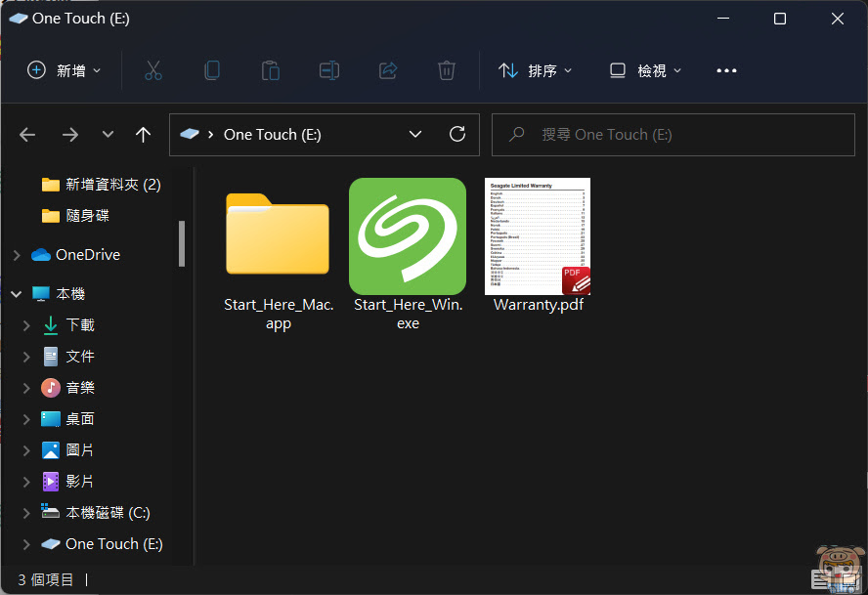Click the Rename icon in toolbar
The image size is (868, 595).
coord(329,71)
